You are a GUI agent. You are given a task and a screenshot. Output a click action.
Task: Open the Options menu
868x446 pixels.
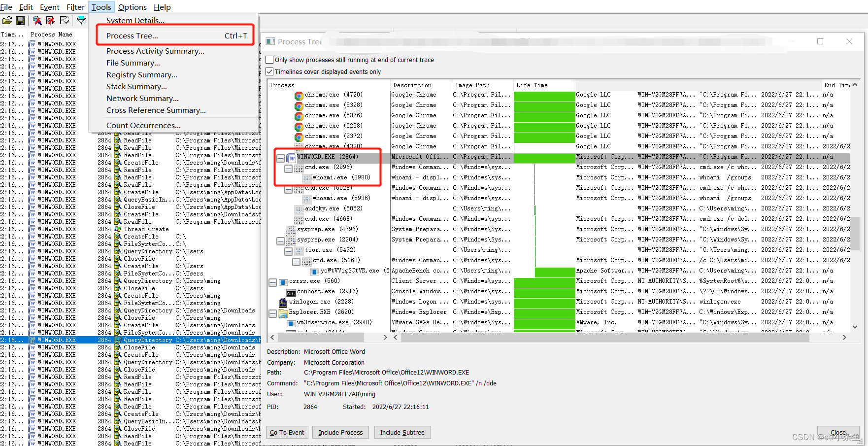click(x=133, y=7)
